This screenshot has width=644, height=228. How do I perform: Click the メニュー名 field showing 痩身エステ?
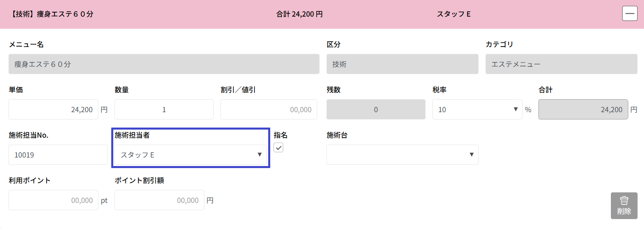164,64
